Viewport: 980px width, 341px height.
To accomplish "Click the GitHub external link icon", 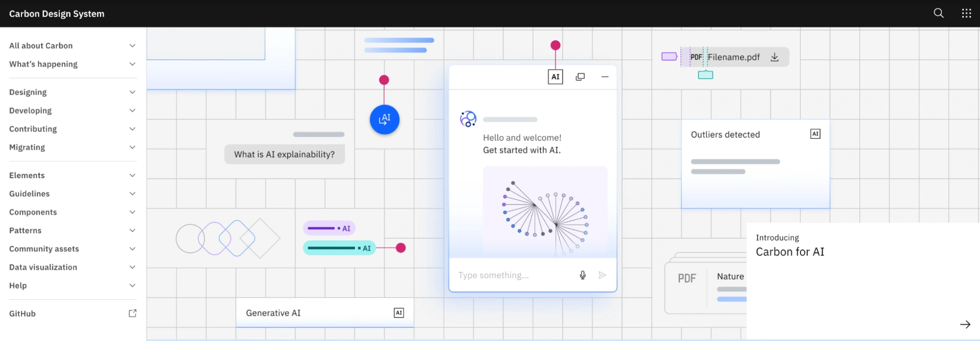I will point(132,313).
